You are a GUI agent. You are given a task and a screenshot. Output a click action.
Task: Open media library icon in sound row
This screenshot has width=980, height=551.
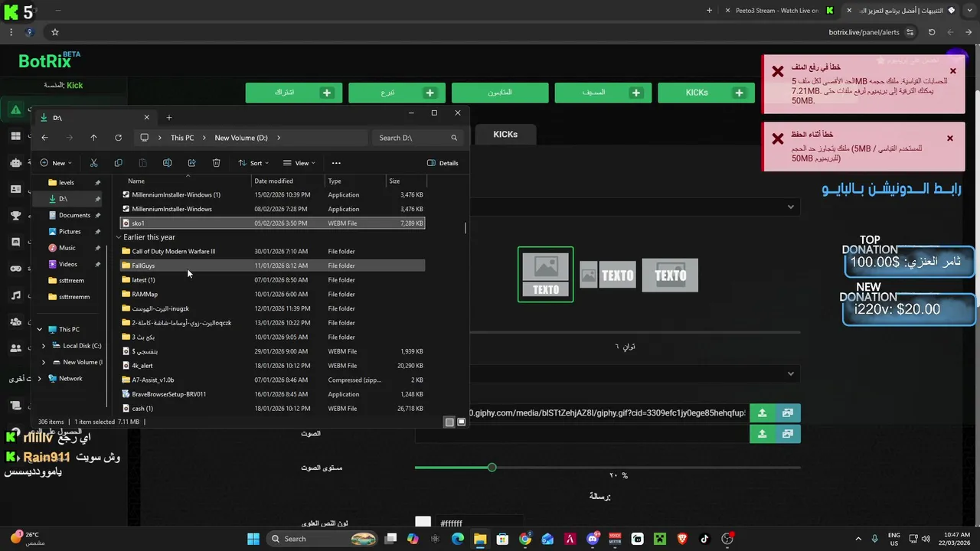click(788, 434)
